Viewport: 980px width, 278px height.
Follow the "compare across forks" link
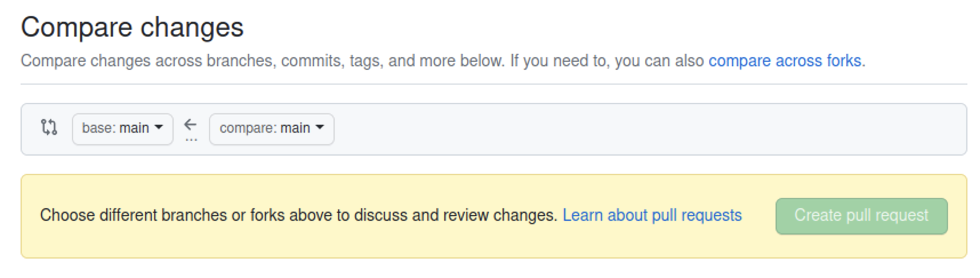[785, 61]
